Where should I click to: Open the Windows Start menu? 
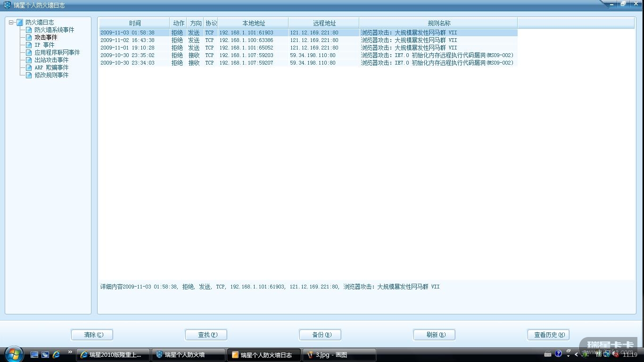click(x=13, y=354)
